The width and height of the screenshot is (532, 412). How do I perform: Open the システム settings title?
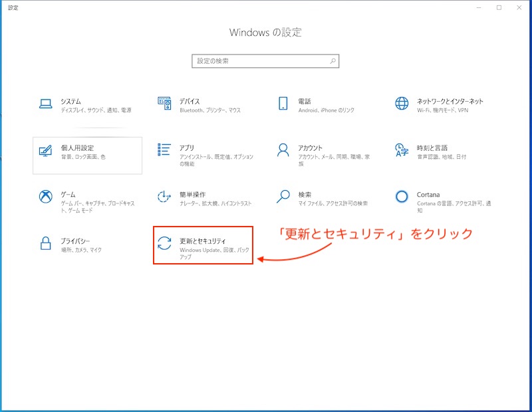point(71,102)
